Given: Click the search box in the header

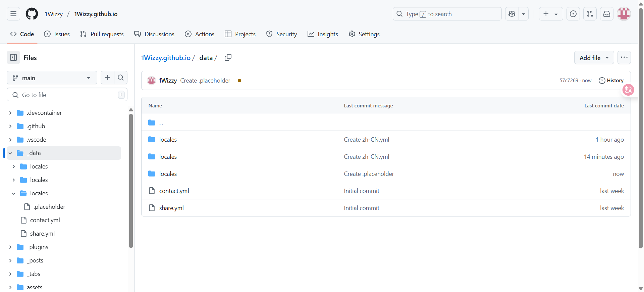Looking at the screenshot, I should click(447, 14).
